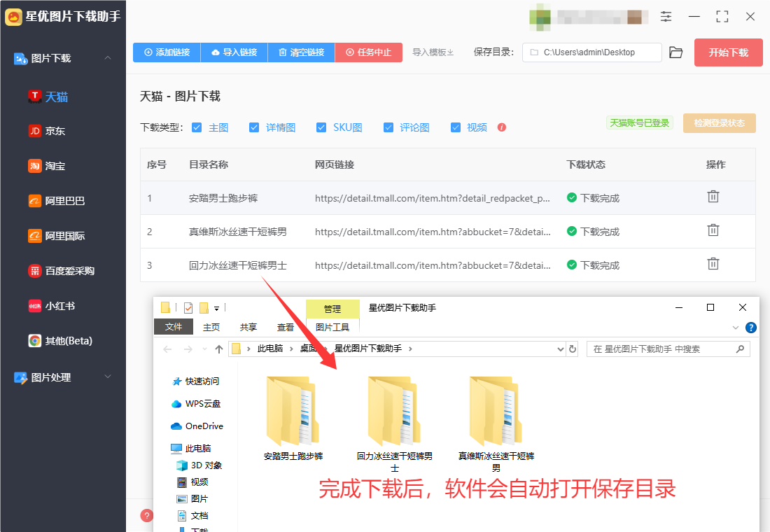
Task: Click the 添加链接 button
Action: (167, 52)
